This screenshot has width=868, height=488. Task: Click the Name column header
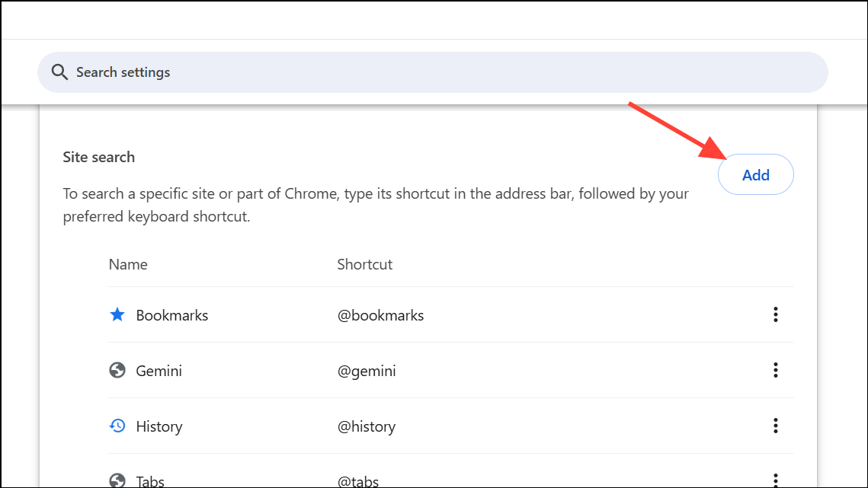click(128, 264)
